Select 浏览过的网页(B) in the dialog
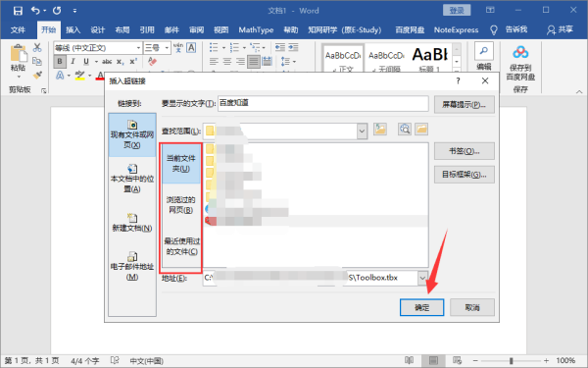This screenshot has height=368, width=588. tap(181, 205)
